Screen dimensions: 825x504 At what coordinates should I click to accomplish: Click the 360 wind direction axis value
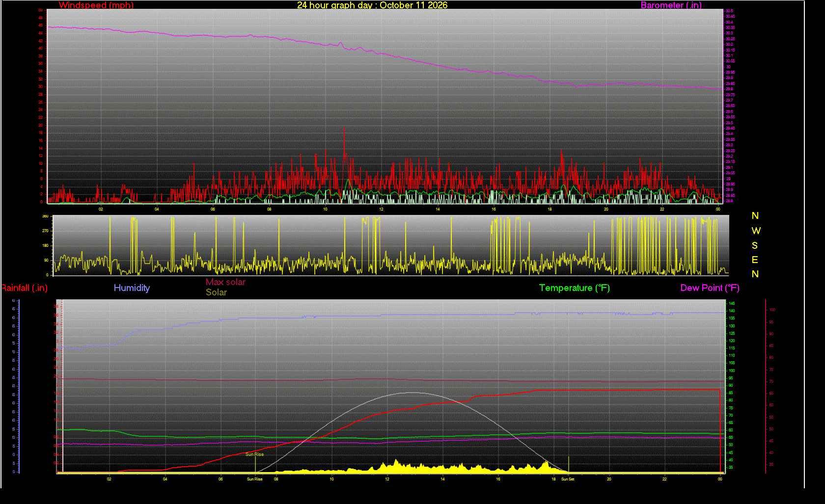tap(45, 216)
